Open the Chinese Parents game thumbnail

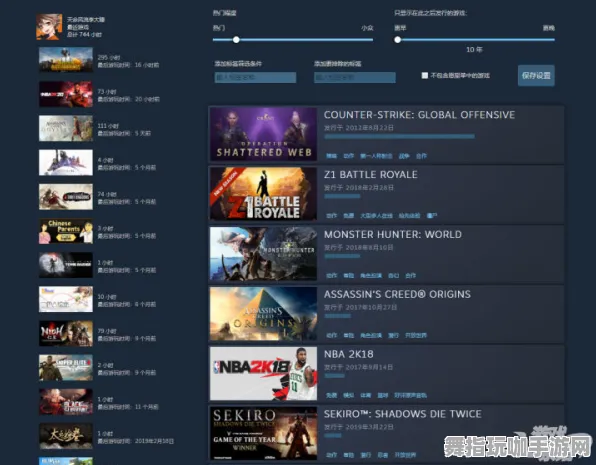[x=66, y=231]
